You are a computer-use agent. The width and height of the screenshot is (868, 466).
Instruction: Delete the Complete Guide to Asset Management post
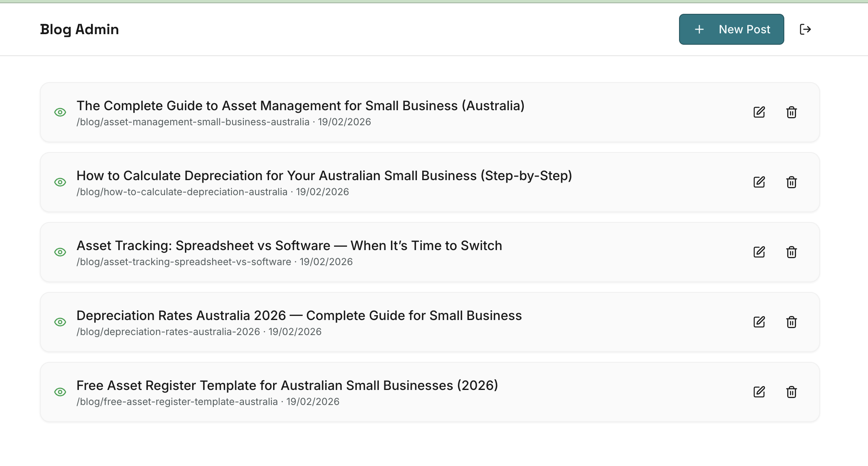tap(791, 112)
